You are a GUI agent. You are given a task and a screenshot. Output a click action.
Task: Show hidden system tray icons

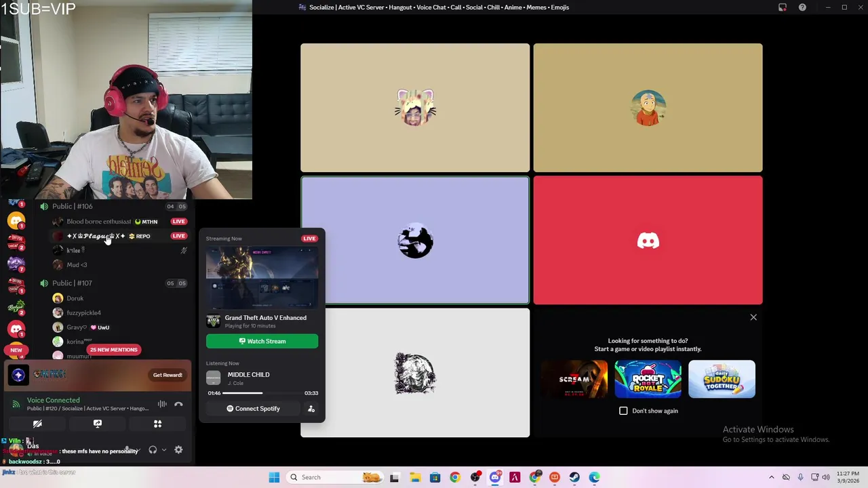click(772, 477)
